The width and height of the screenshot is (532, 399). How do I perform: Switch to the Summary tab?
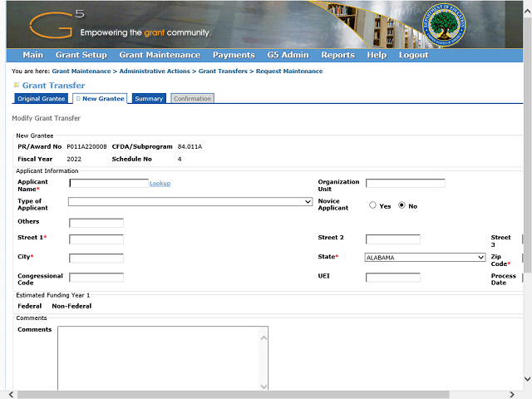(149, 99)
